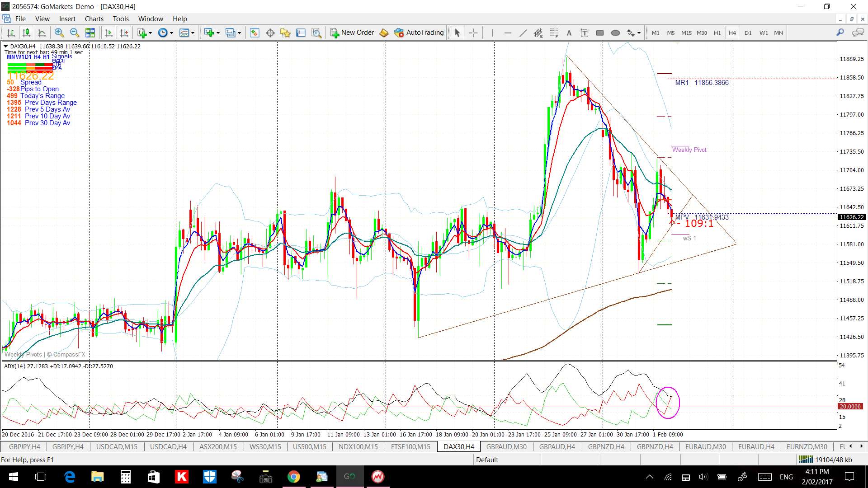Select the Ellipse shape tool
868x488 pixels.
pyautogui.click(x=615, y=33)
